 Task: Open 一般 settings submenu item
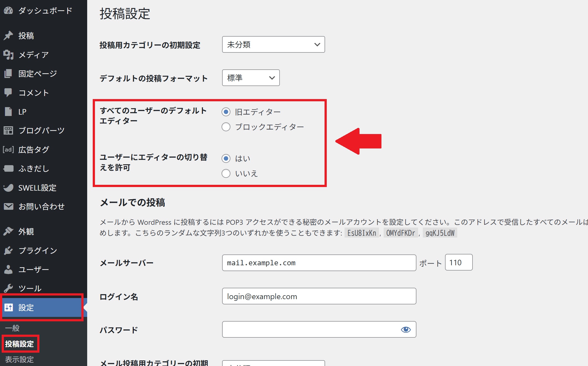pos(12,328)
